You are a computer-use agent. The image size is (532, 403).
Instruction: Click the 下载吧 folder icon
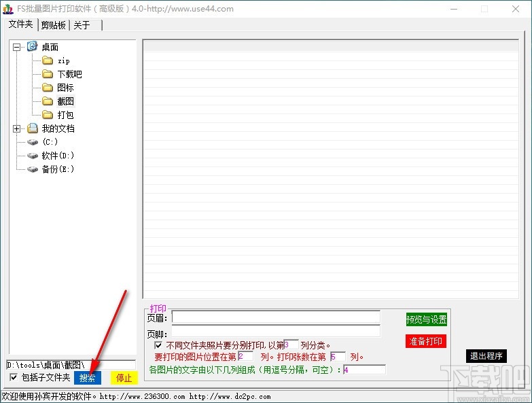click(x=48, y=74)
